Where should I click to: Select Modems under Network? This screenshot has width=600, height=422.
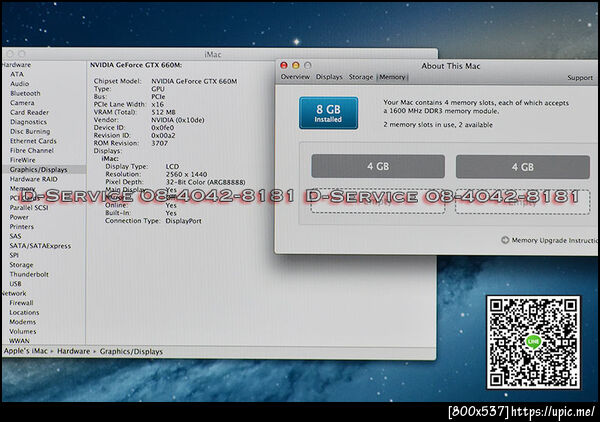(23, 322)
